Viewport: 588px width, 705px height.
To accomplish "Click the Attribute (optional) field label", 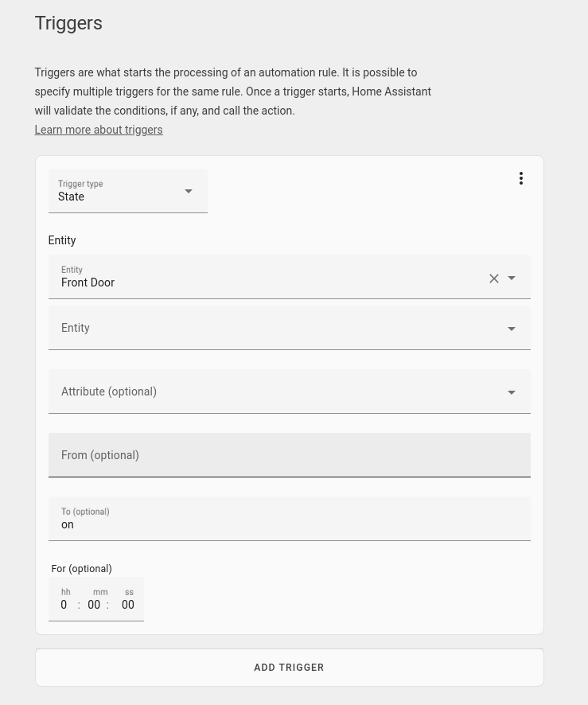I will pyautogui.click(x=109, y=391).
